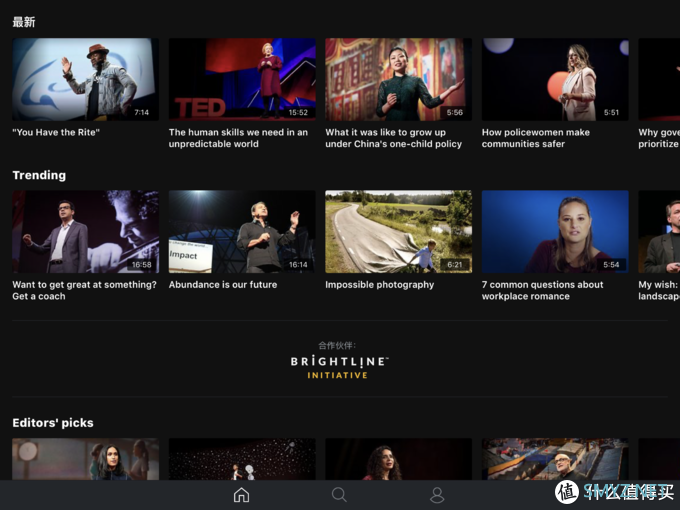Screen dimensions: 680x510
Task: Open Editors' picks stadium thumbnail
Action: [x=555, y=459]
